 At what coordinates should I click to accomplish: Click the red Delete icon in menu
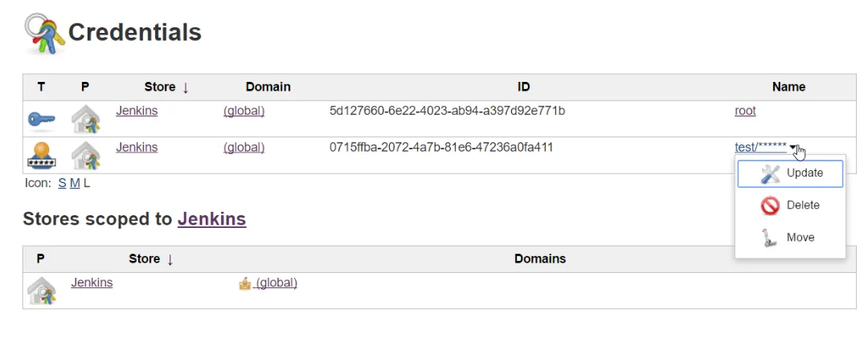pos(770,206)
